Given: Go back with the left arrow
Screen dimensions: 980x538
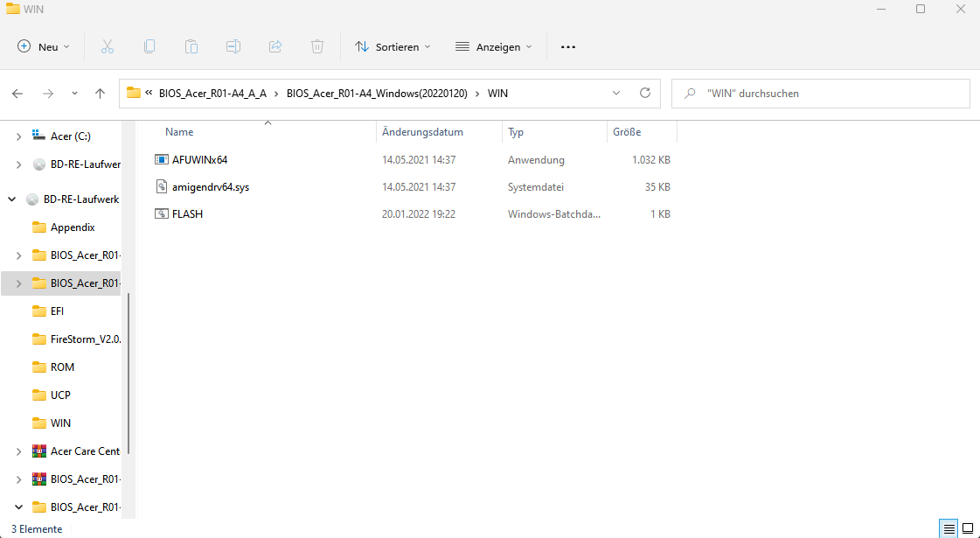Looking at the screenshot, I should pos(17,94).
